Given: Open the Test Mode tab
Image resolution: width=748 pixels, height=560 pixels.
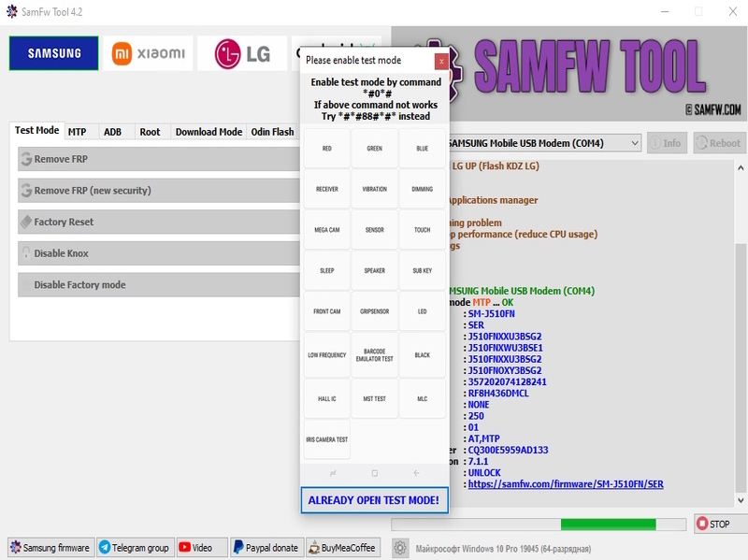Looking at the screenshot, I should pyautogui.click(x=36, y=130).
